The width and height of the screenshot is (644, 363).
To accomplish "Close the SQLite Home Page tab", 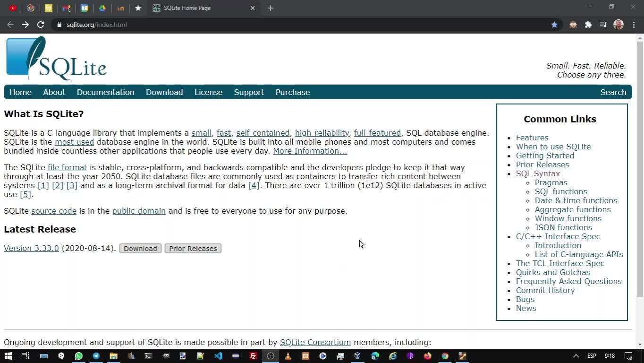I will (253, 8).
